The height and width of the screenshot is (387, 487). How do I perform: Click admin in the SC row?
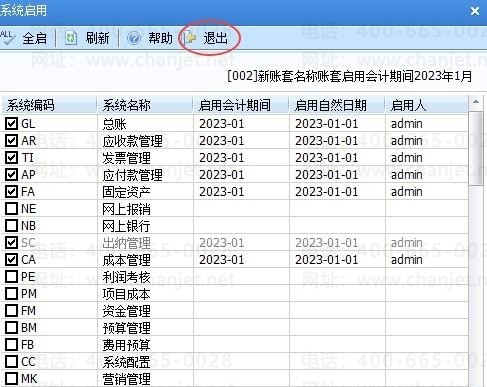(407, 243)
